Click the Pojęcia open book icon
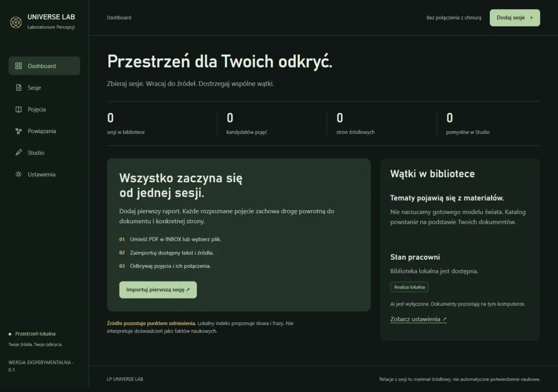This screenshot has height=392, width=558. coord(19,109)
